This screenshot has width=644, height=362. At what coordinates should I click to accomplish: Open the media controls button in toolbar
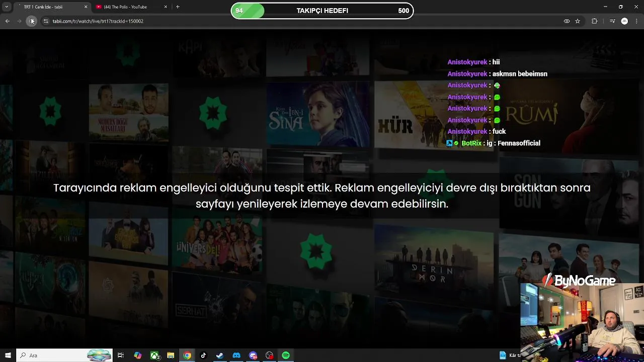tap(612, 21)
